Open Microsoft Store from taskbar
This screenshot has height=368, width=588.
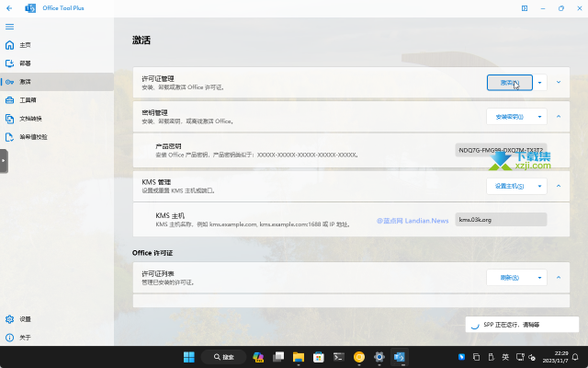pos(319,357)
